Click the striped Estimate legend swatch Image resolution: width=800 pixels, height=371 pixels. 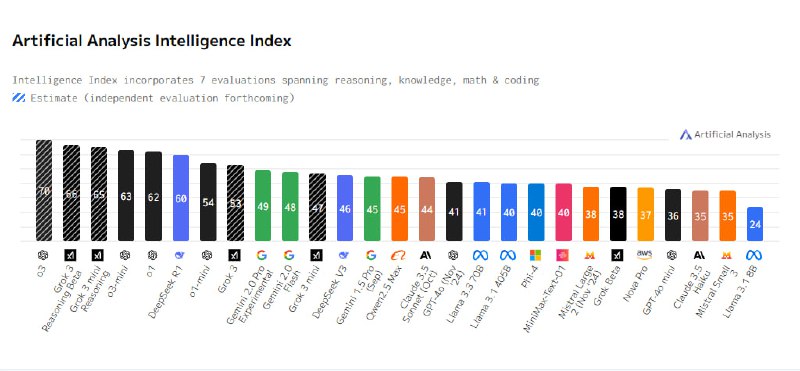[19, 98]
